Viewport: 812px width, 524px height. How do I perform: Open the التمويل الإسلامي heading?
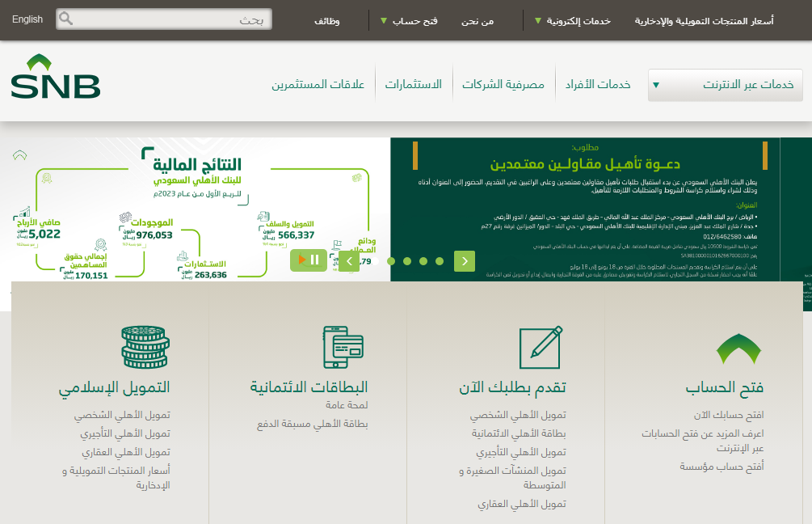click(114, 387)
